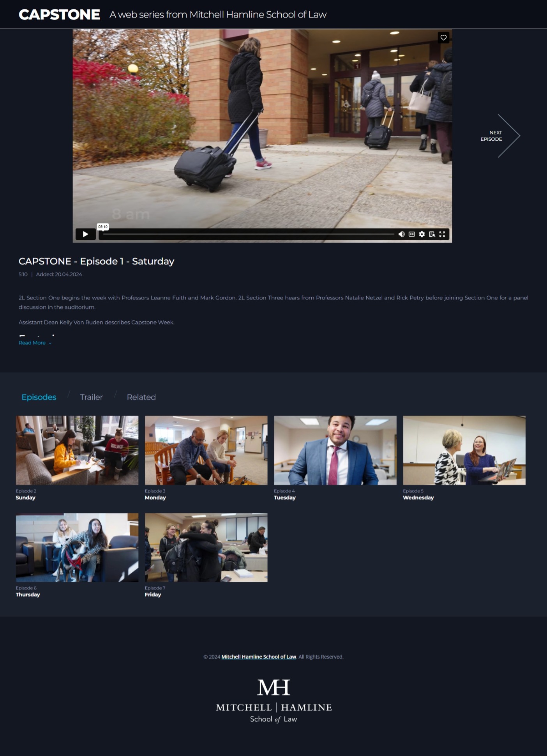The image size is (547, 756).
Task: Open Mitchell Hamline School of Law footer link
Action: (x=259, y=657)
